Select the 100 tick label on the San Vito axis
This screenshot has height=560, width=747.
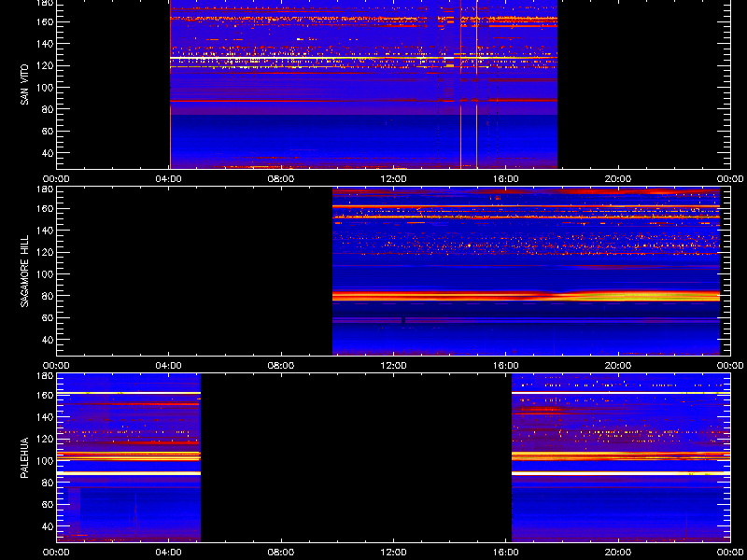pos(46,88)
